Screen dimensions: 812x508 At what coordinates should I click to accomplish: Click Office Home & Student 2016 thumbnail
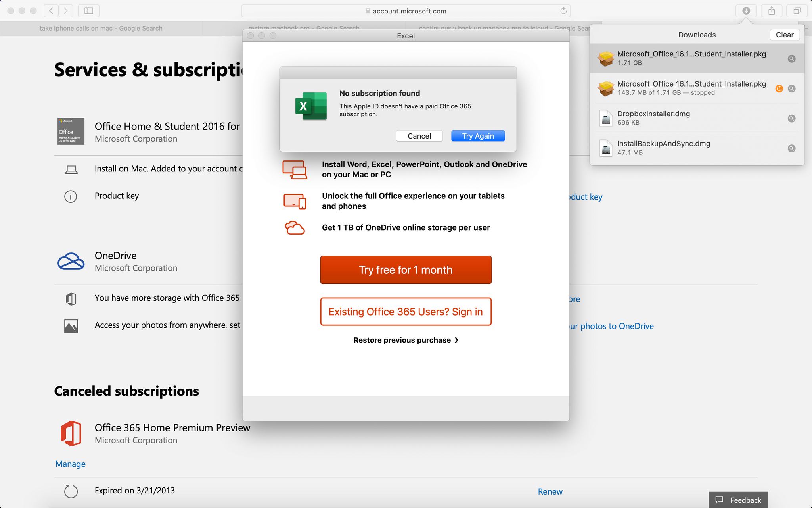(x=71, y=131)
